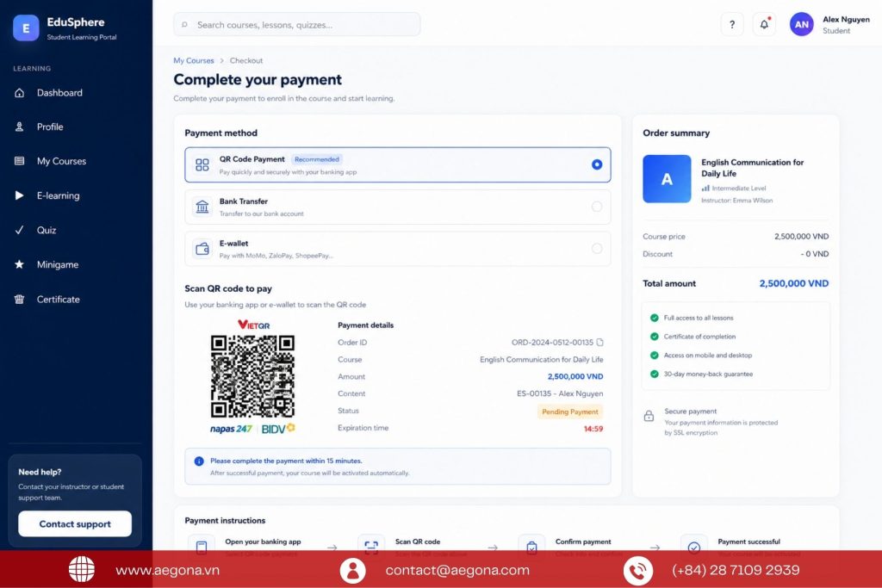Copy Order ID with the copy icon
This screenshot has width=882, height=588.
pos(599,343)
